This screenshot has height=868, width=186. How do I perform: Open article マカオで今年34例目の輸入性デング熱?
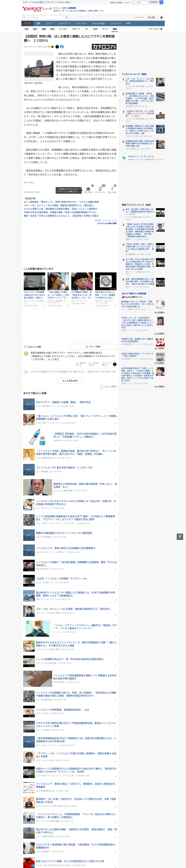(x=76, y=724)
